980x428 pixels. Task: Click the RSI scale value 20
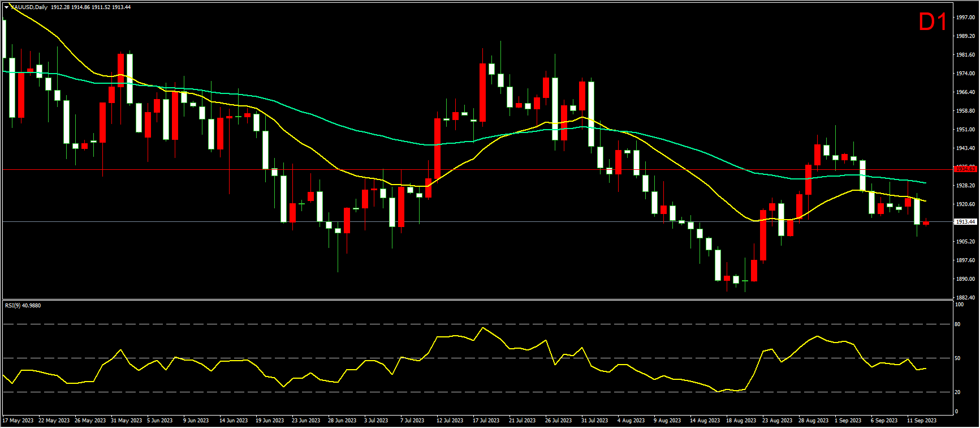coord(957,392)
